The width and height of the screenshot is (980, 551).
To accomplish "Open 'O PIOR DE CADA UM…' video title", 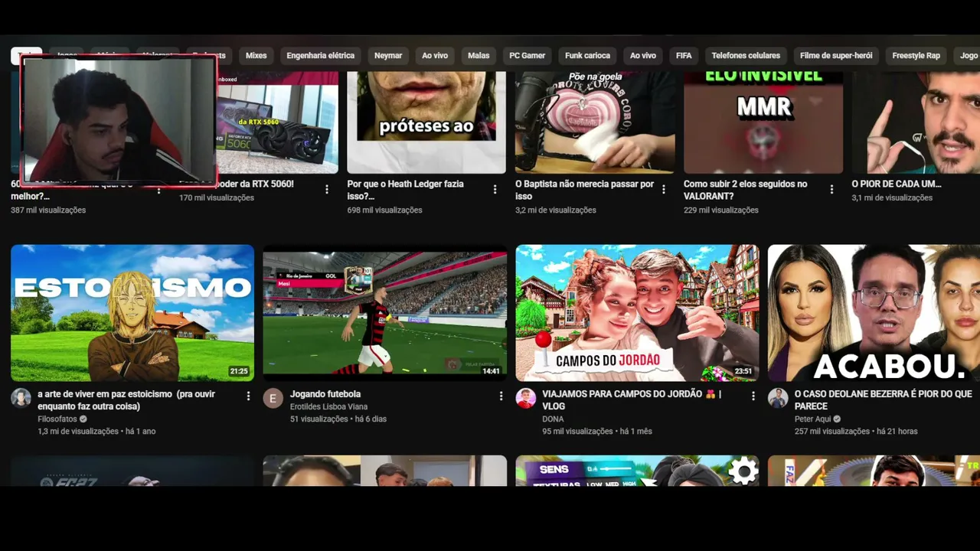I will point(897,184).
